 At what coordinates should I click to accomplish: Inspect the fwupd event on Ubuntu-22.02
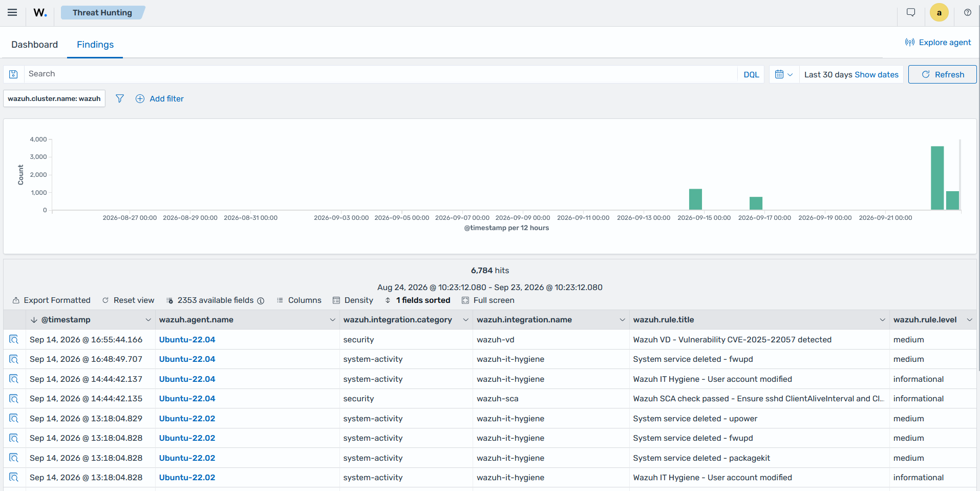14,438
